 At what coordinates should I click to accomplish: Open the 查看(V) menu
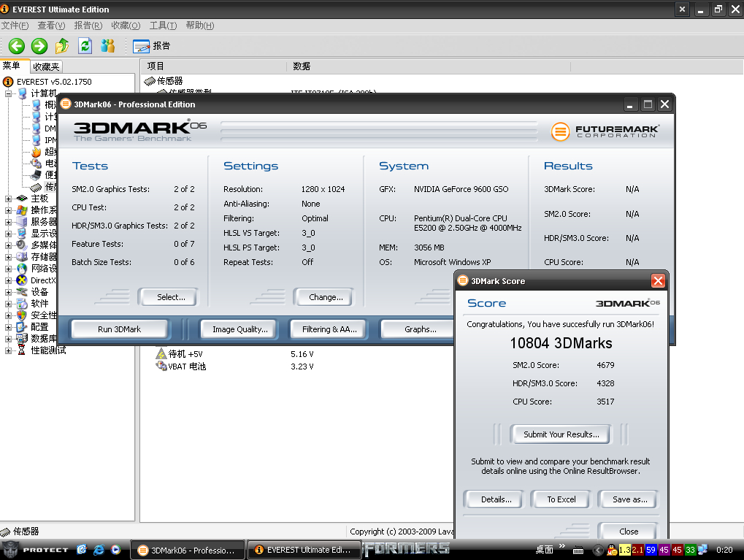pyautogui.click(x=51, y=26)
